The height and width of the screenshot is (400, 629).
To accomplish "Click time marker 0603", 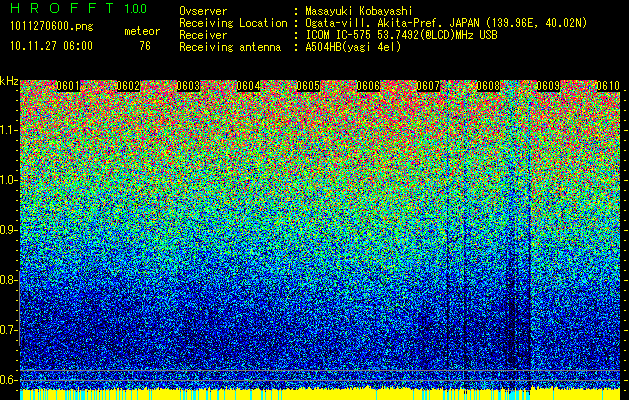I will click(x=188, y=86).
